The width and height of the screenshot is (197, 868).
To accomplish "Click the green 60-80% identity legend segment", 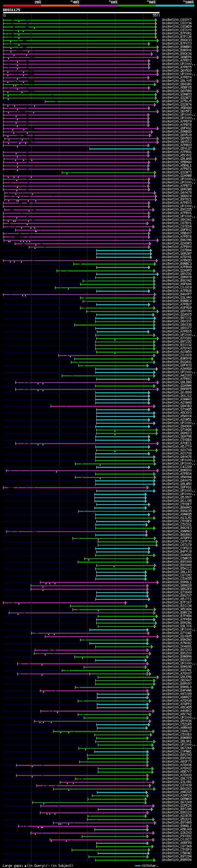I will tap(137, 6).
